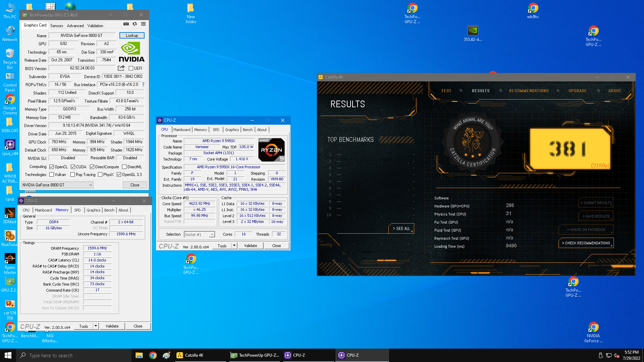
Task: Click Validate in CPU-Z Memory window
Action: (x=112, y=326)
